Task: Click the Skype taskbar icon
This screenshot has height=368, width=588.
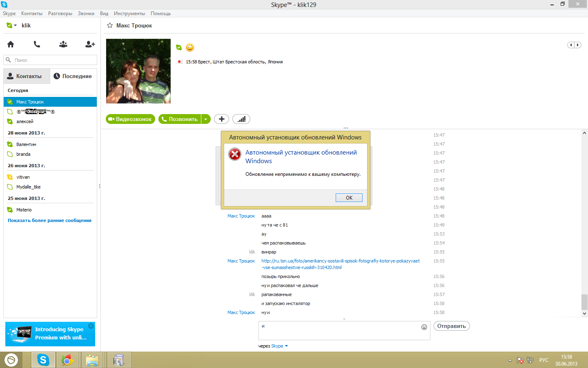Action: coord(43,360)
